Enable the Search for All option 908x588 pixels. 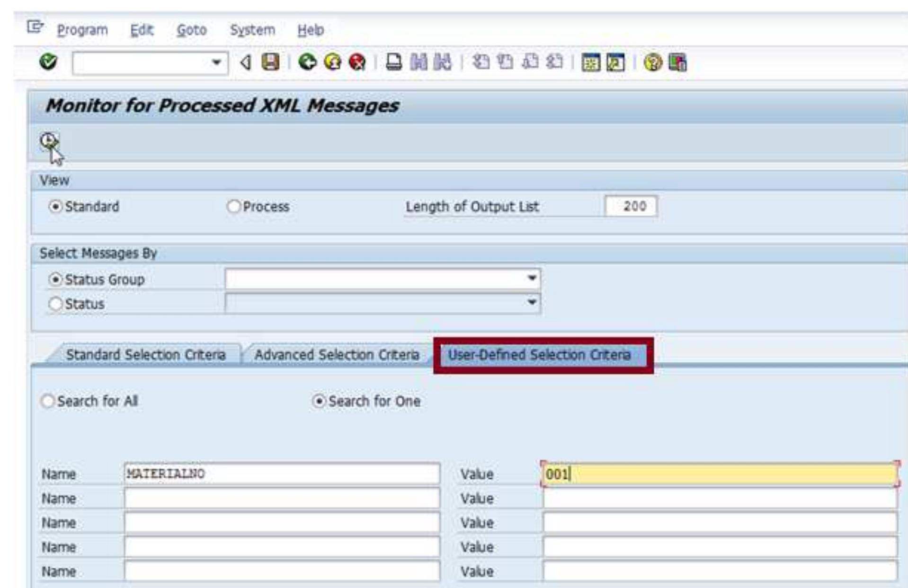pos(48,401)
